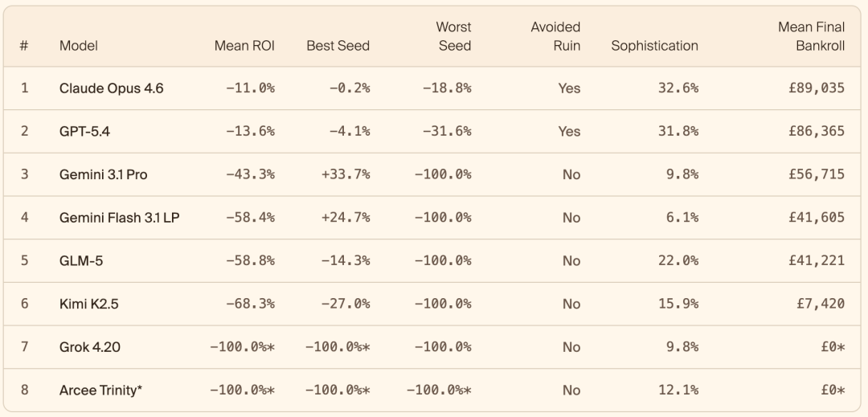Click the Gemini Flash 3.1 LP name
The image size is (868, 417).
(119, 218)
